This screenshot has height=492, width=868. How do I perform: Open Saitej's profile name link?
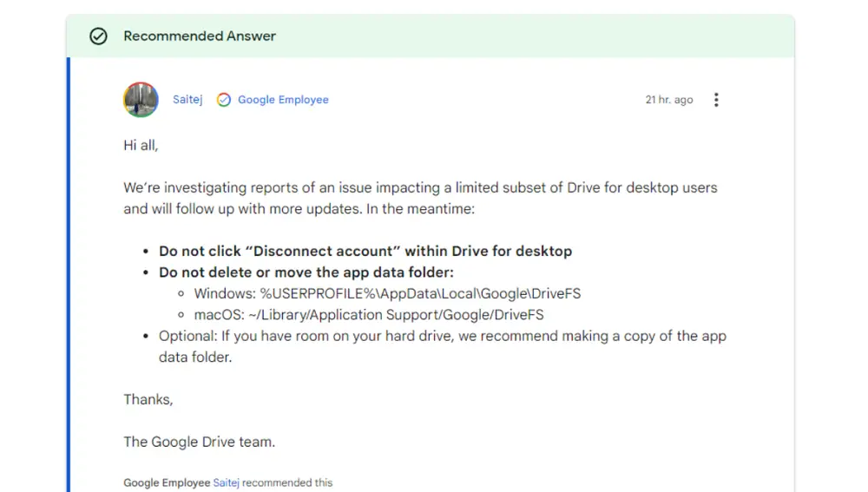(187, 100)
